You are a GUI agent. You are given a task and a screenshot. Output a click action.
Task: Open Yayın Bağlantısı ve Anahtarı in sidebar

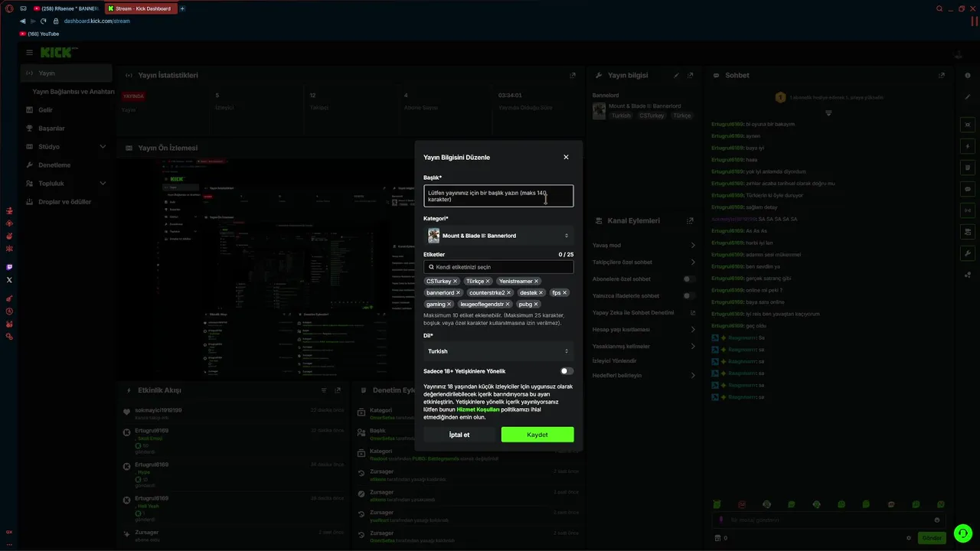73,92
